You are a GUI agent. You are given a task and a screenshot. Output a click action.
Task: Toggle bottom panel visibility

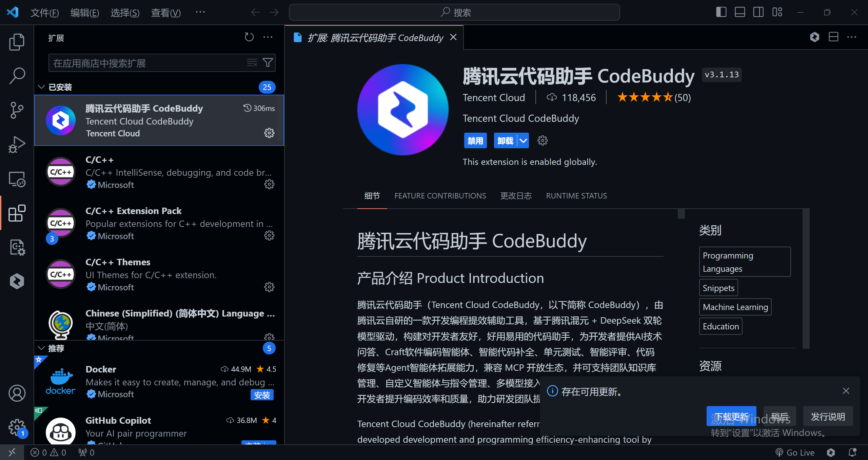coord(740,12)
